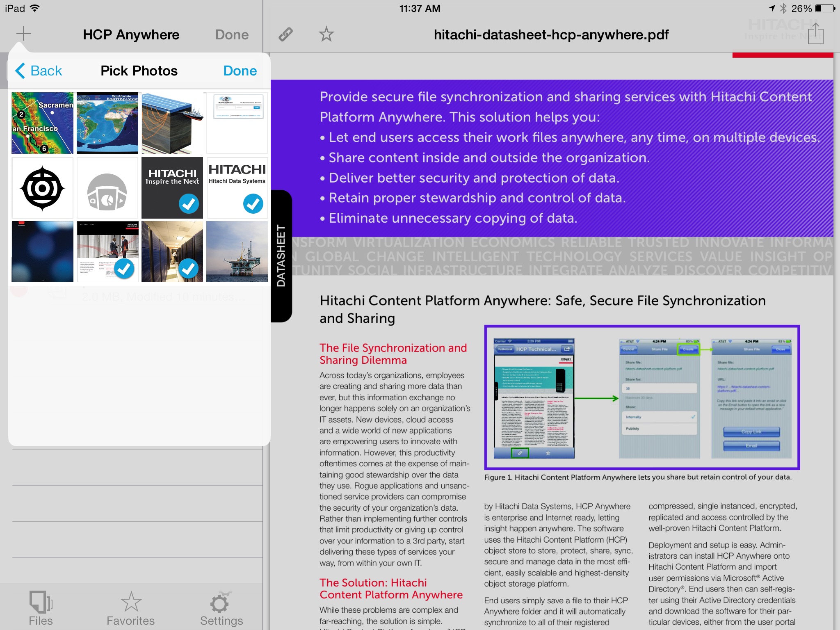Tap the plus add icon

(x=23, y=34)
